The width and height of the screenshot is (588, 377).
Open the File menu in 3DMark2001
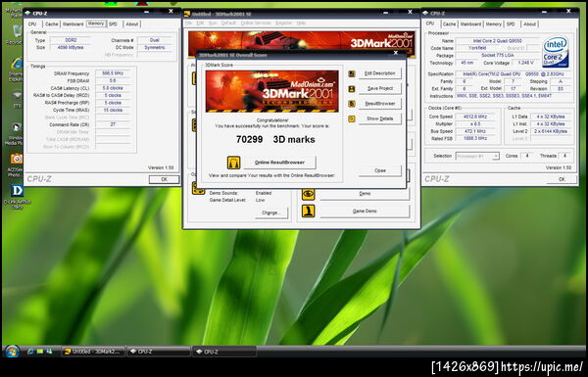coord(188,24)
